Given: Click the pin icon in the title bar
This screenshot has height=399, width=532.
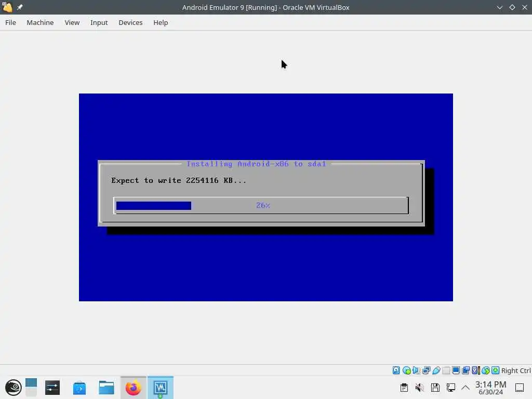Looking at the screenshot, I should 20,7.
